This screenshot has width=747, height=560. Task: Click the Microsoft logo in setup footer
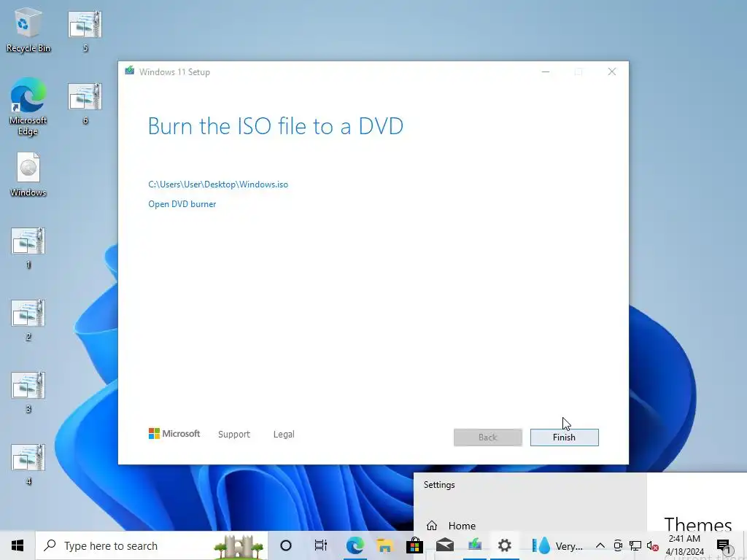(x=174, y=433)
